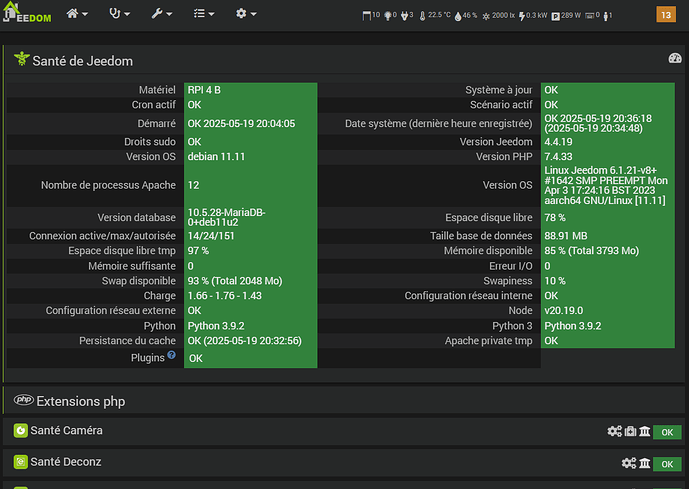Screen dimensions: 689x489
Task: Click the connexion value 14/24/151
Action: 211,236
